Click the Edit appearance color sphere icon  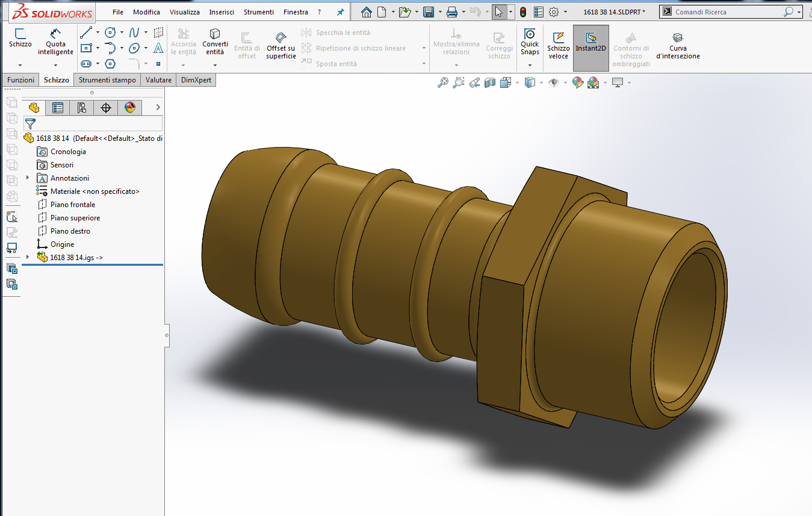[578, 82]
